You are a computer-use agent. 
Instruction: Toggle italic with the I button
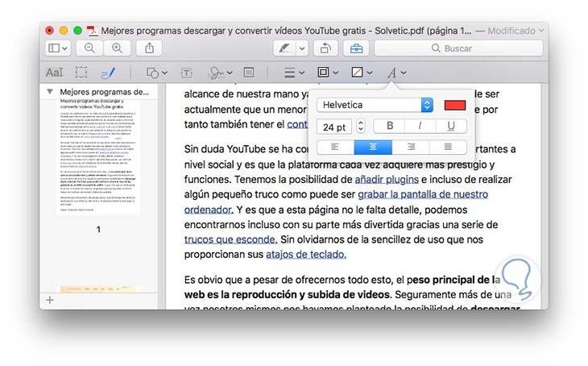[x=420, y=126]
